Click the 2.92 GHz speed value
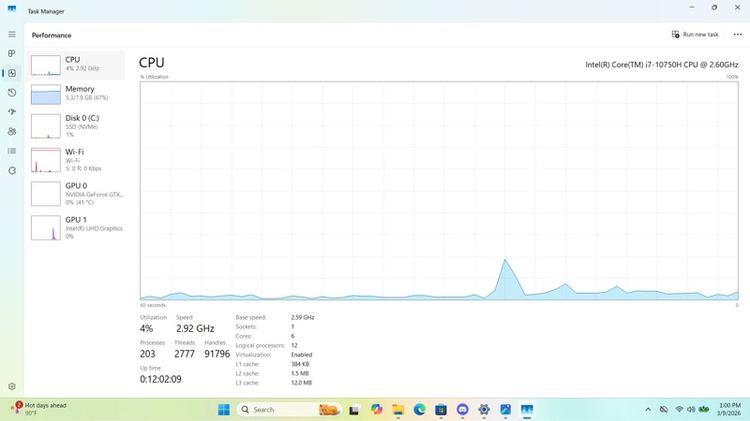Viewport: 750px width, 421px height. (195, 329)
